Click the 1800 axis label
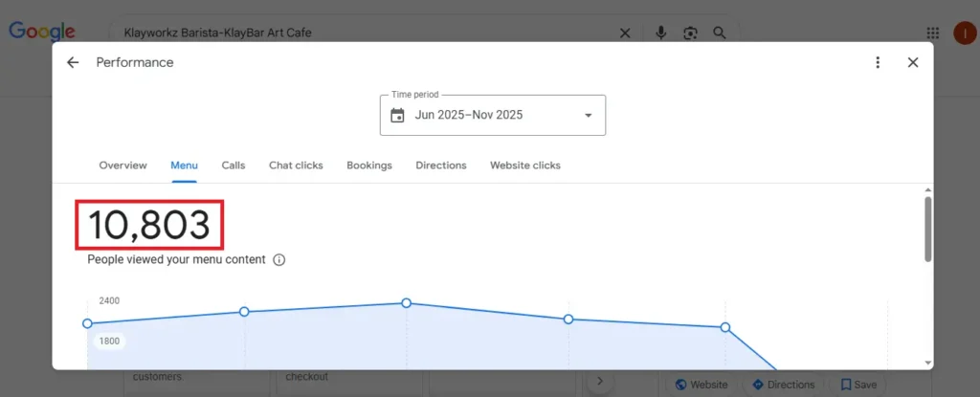Screen dimensions: 980x397 tap(109, 342)
